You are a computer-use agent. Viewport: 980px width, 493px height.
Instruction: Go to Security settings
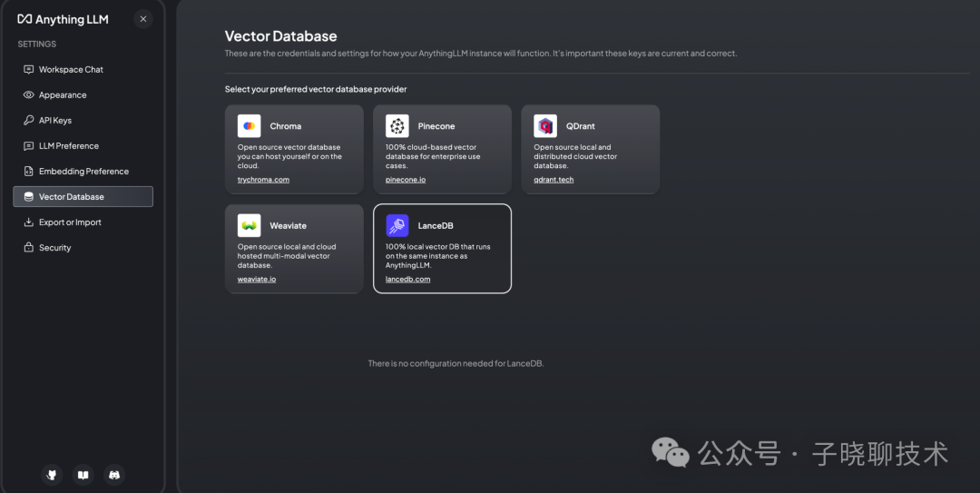click(x=83, y=247)
